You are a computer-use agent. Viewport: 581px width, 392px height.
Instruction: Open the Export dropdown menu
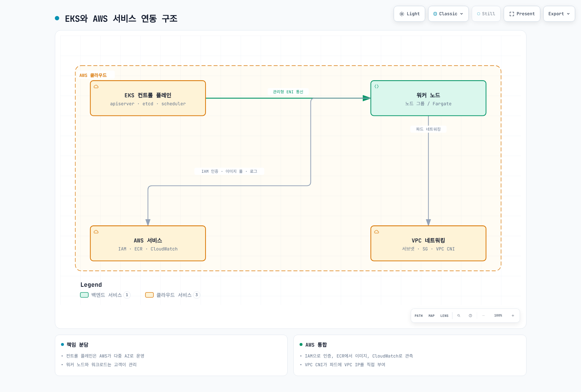(x=559, y=14)
